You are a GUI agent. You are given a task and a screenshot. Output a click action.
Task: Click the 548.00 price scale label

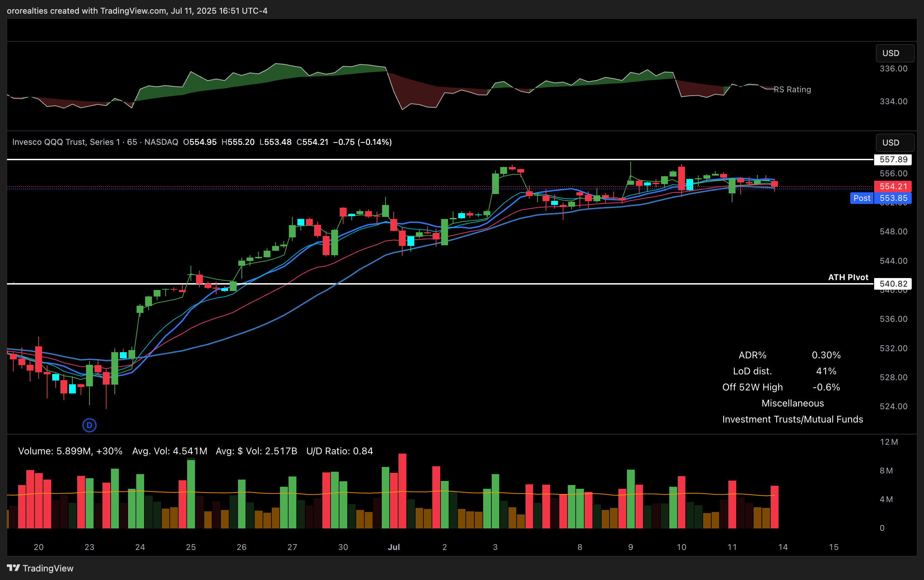coord(894,232)
